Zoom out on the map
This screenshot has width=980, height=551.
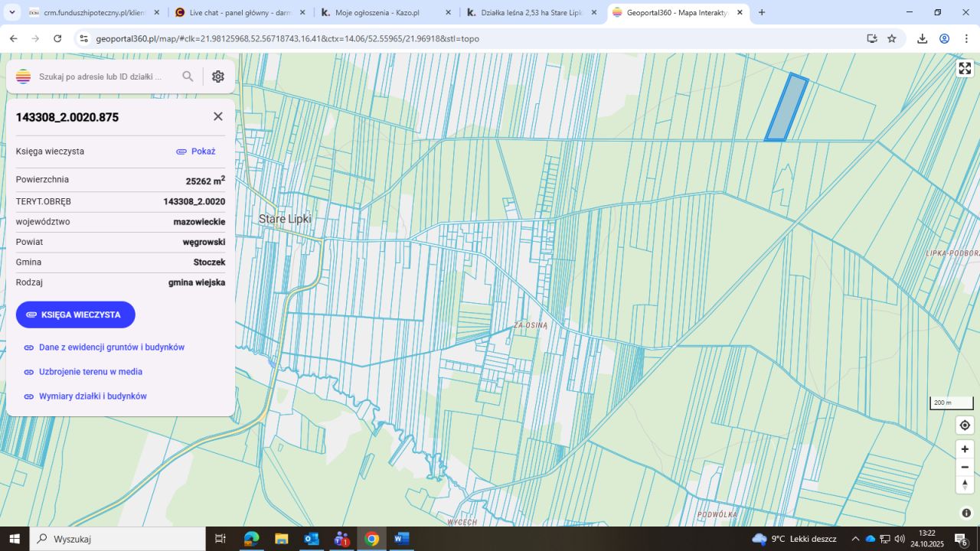965,467
